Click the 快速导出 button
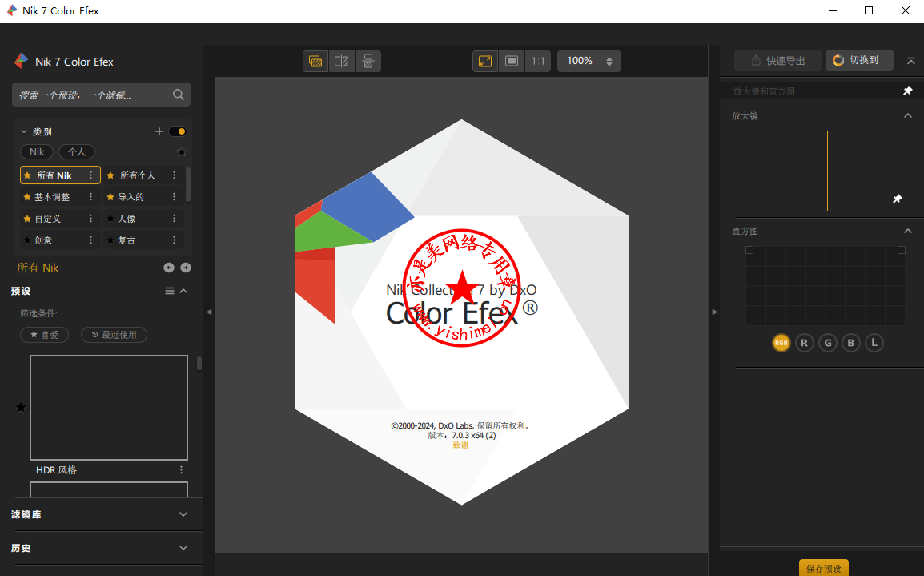The image size is (924, 576). pos(777,61)
